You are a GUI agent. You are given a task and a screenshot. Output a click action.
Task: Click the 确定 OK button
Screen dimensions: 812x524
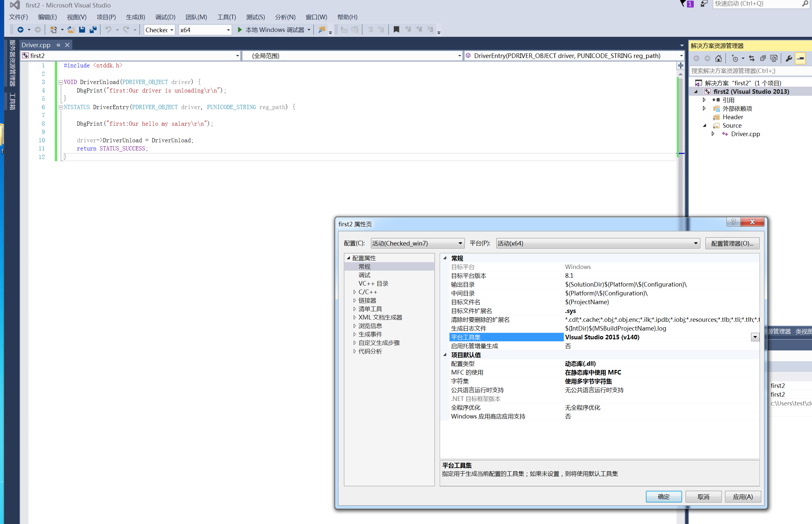click(663, 497)
